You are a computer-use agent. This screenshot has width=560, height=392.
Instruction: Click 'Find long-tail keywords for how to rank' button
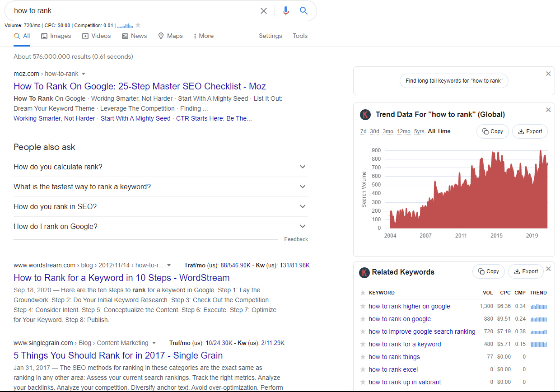(x=454, y=81)
